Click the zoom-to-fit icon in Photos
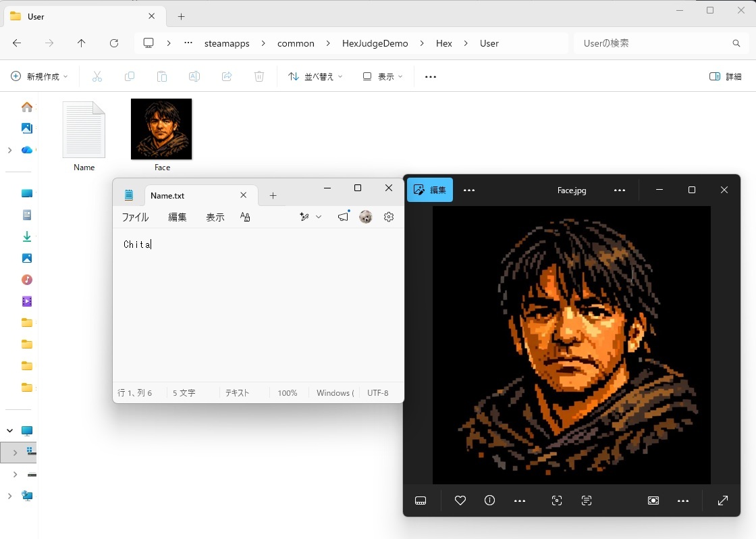 point(653,500)
